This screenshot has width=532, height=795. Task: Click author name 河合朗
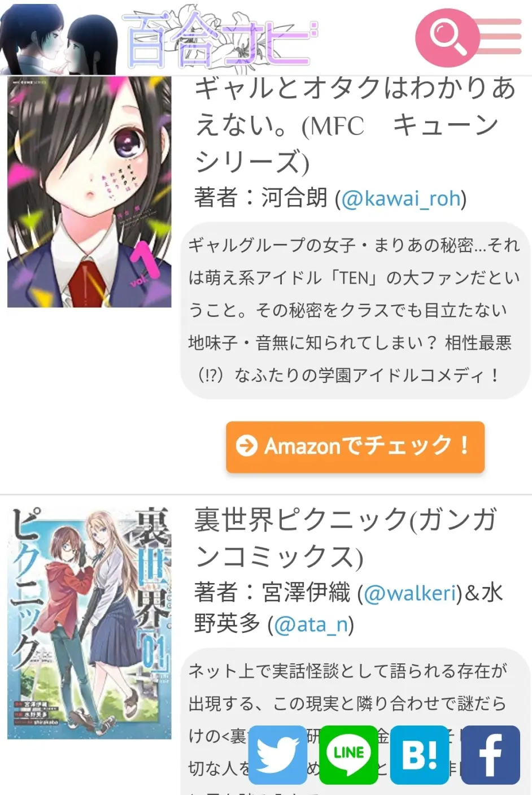pyautogui.click(x=294, y=198)
